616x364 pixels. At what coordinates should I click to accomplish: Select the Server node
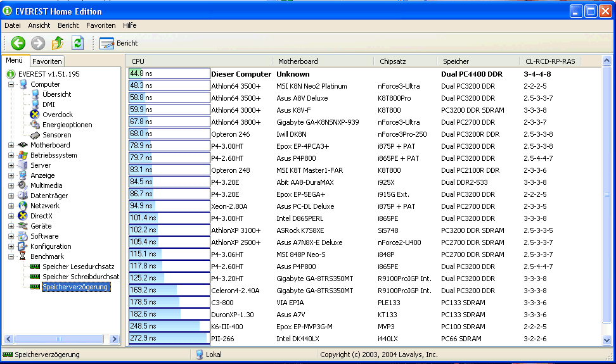coord(41,165)
